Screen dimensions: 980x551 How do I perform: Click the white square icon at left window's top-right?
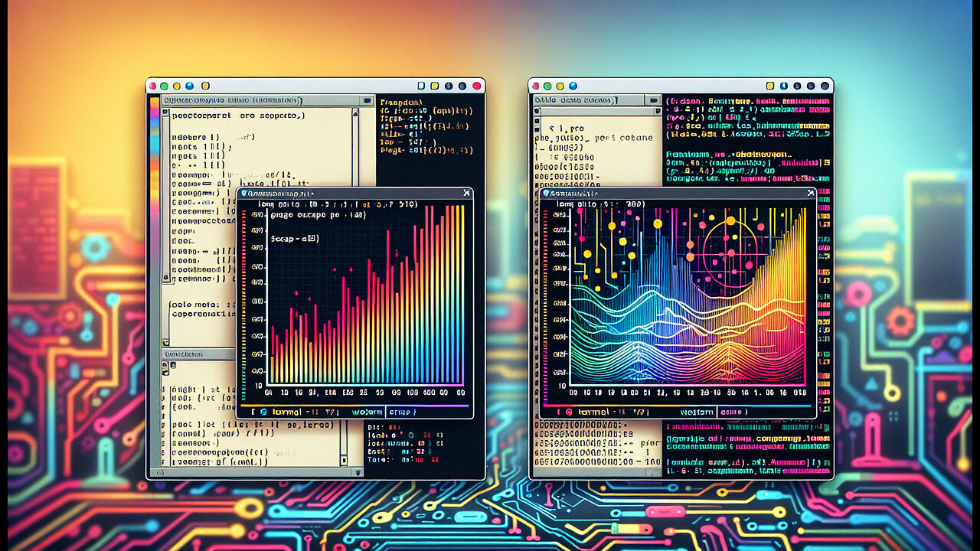pos(421,86)
